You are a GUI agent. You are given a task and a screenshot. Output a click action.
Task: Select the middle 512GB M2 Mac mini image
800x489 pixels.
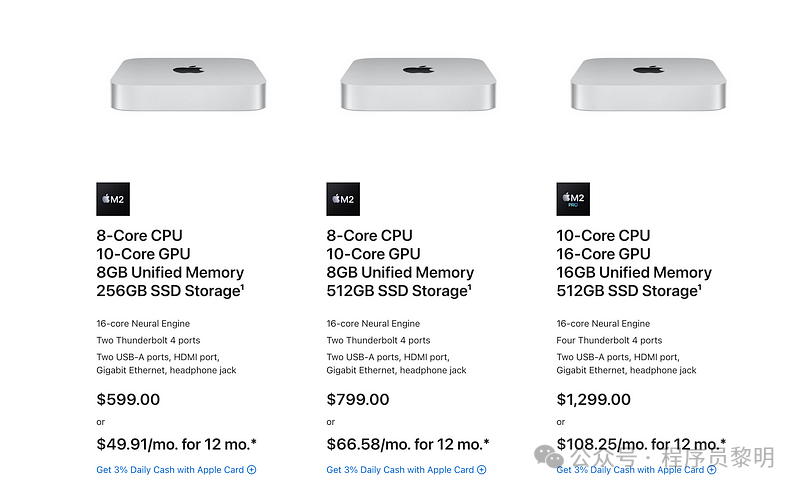click(418, 84)
